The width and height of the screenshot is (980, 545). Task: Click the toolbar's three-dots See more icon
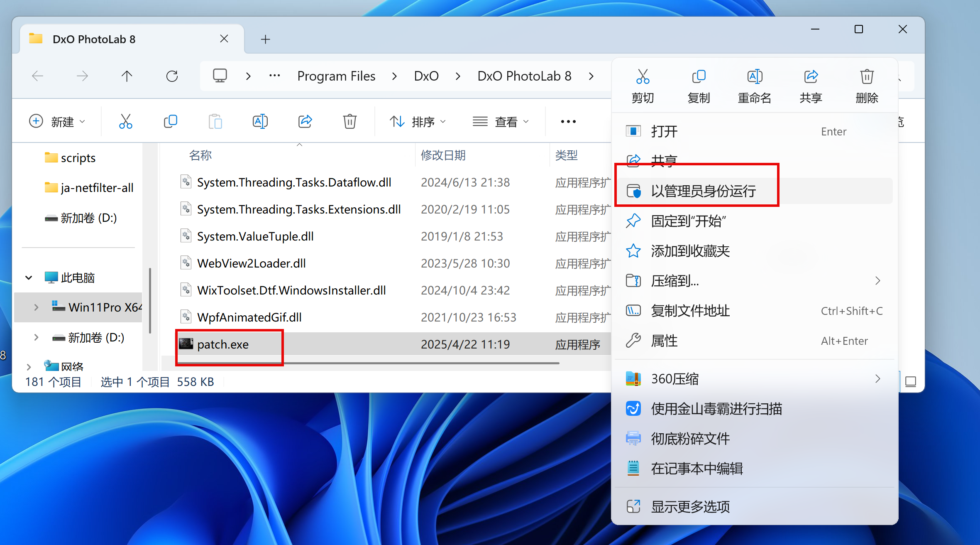[568, 122]
